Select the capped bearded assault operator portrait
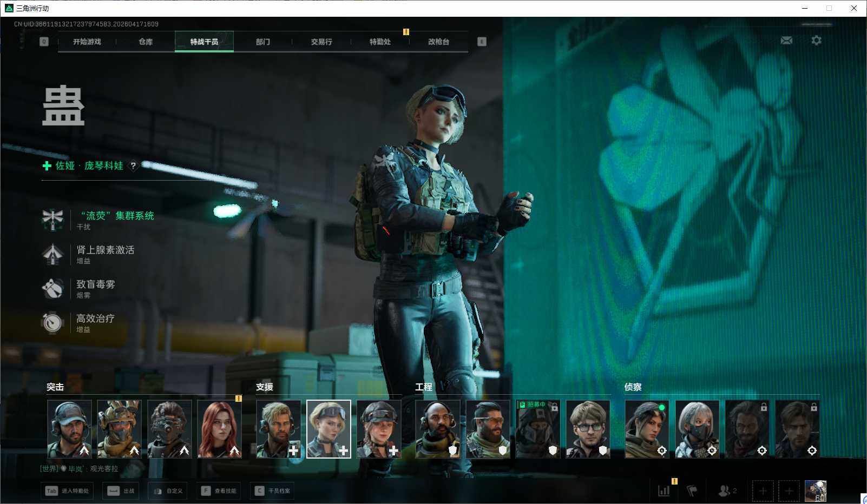 coord(70,429)
